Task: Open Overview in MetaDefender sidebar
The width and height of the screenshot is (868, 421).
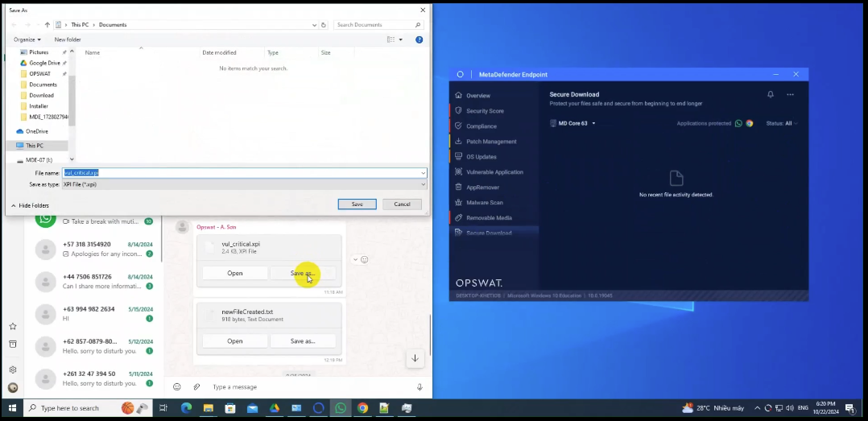Action: point(477,96)
